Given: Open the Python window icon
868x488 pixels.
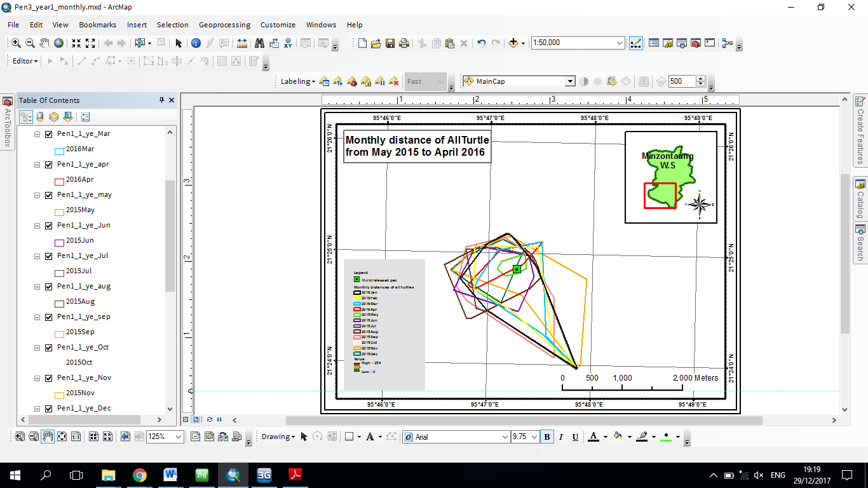Looking at the screenshot, I should [710, 43].
